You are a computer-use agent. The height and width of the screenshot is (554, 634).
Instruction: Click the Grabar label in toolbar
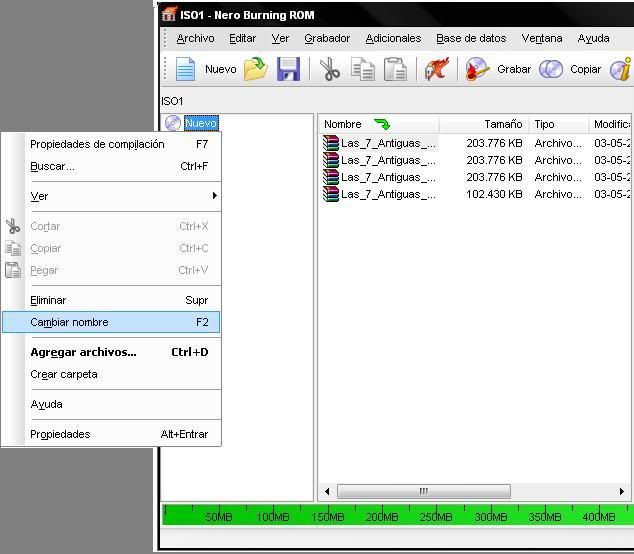(514, 69)
